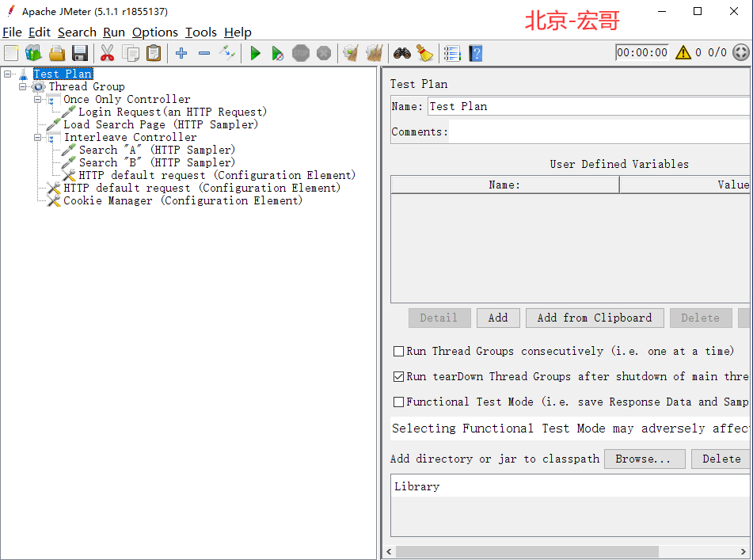This screenshot has height=560, width=753.
Task: Click the Detail button
Action: (439, 318)
